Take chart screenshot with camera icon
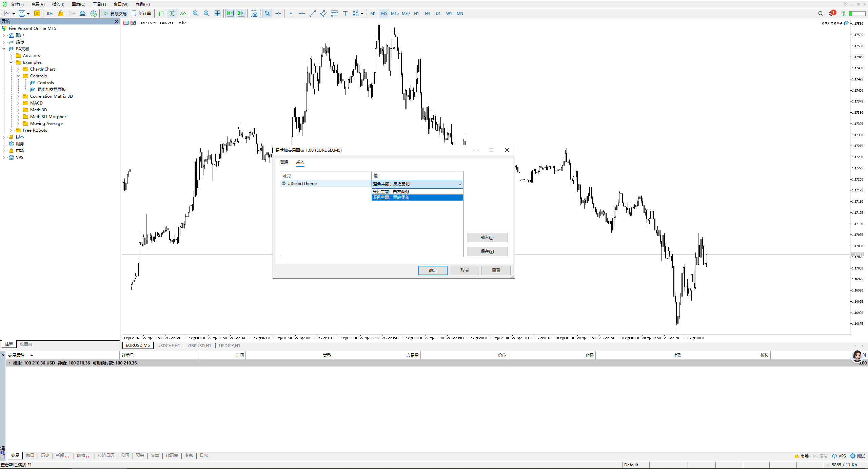This screenshot has height=469, width=868. click(254, 14)
